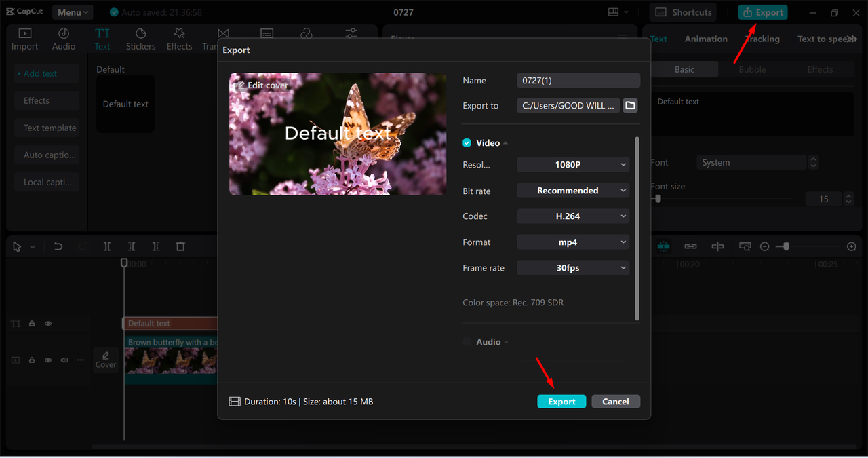Click the zoom-to-fit ruler icon

(745, 246)
